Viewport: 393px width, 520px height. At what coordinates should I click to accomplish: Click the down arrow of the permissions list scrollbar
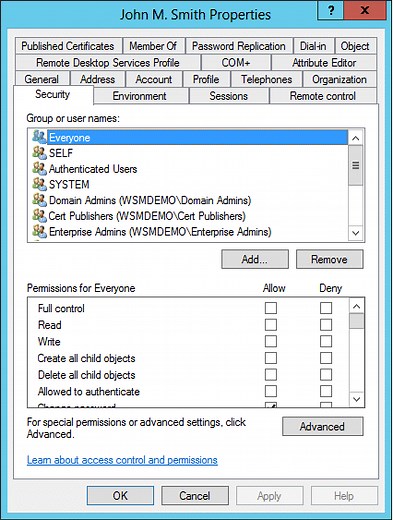tap(356, 399)
